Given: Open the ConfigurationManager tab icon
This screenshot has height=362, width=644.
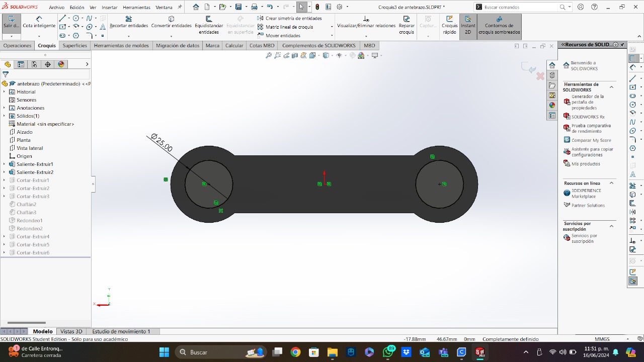Looking at the screenshot, I should 34,64.
